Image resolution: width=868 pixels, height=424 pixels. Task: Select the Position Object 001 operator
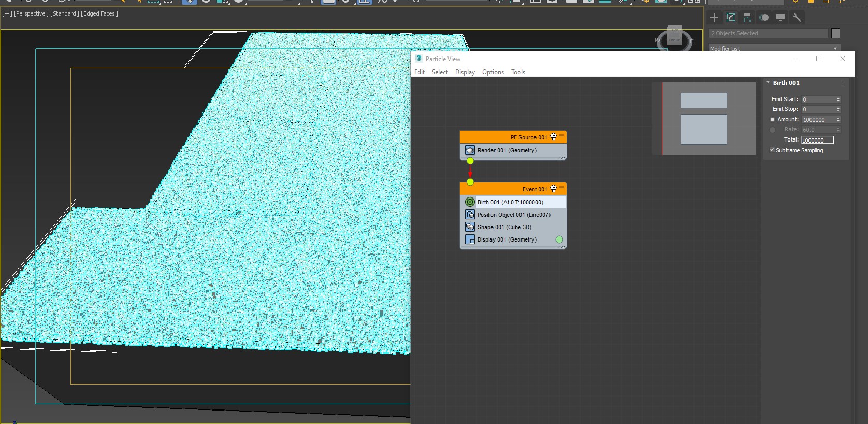click(513, 215)
